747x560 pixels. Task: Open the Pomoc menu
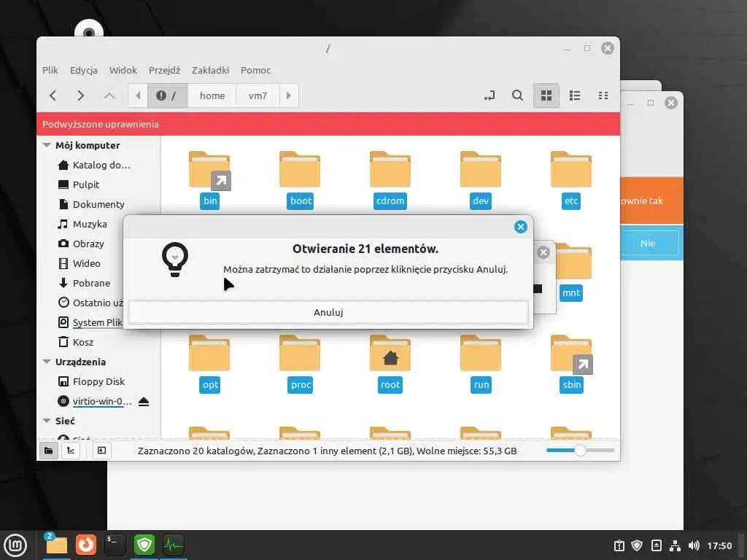[x=256, y=71]
